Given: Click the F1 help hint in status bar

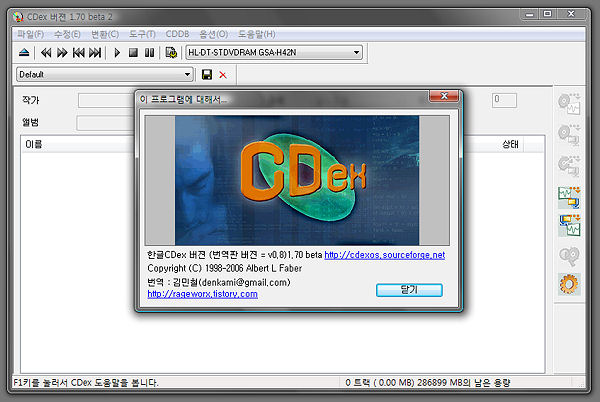Looking at the screenshot, I should (x=86, y=382).
